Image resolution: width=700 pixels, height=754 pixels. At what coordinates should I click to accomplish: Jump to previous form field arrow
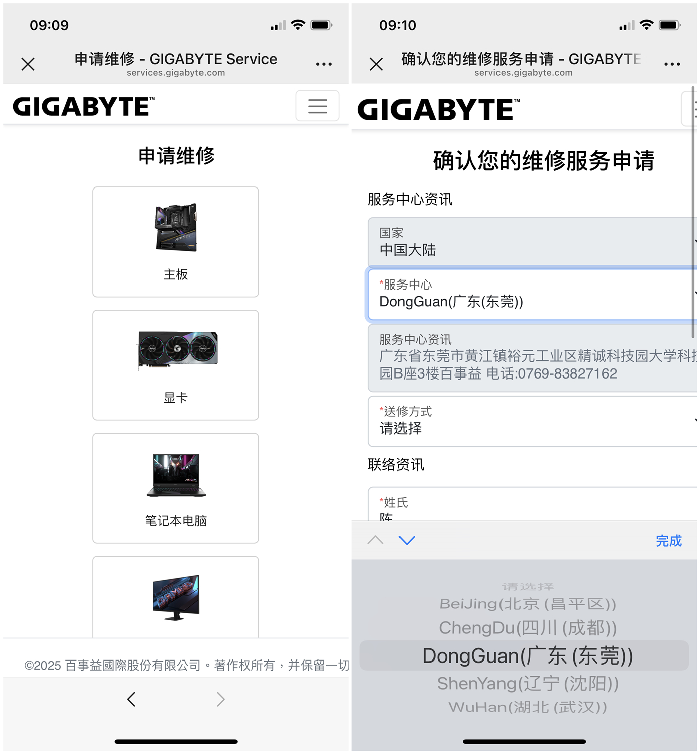pos(376,540)
